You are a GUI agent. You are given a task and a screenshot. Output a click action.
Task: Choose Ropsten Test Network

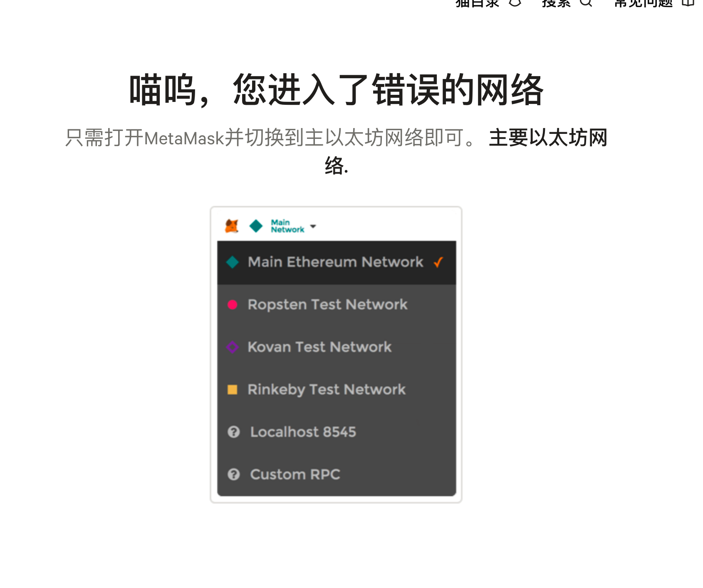(x=337, y=305)
